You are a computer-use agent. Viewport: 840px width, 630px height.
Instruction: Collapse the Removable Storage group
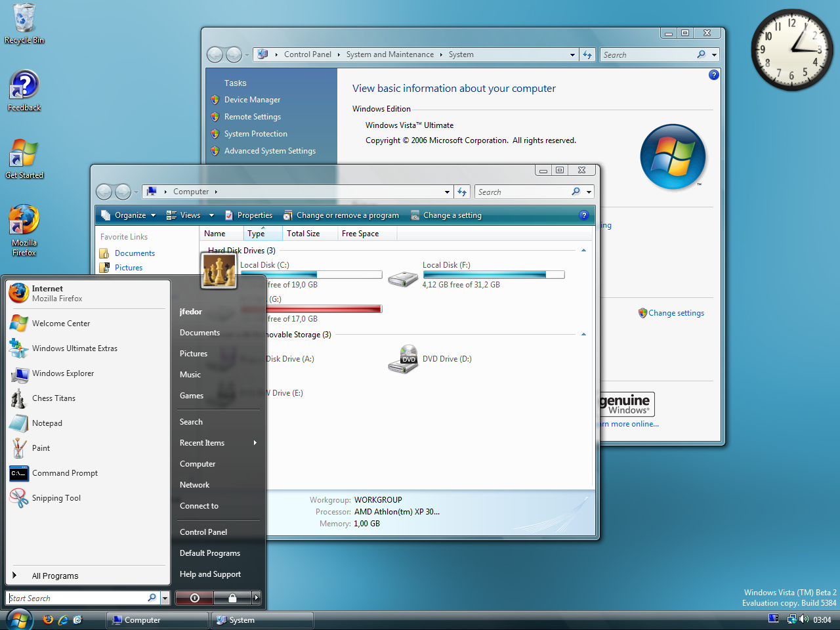(583, 335)
